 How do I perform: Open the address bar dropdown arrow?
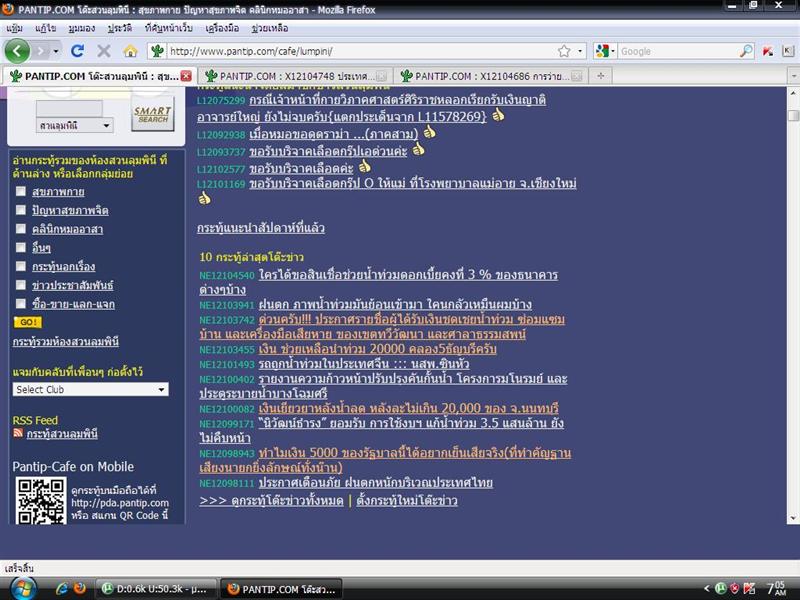click(580, 51)
